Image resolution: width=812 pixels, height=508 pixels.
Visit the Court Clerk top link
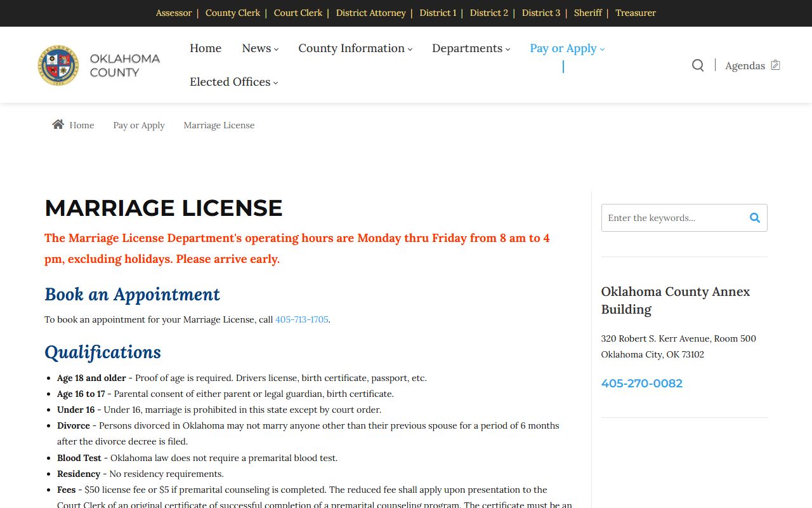[298, 13]
